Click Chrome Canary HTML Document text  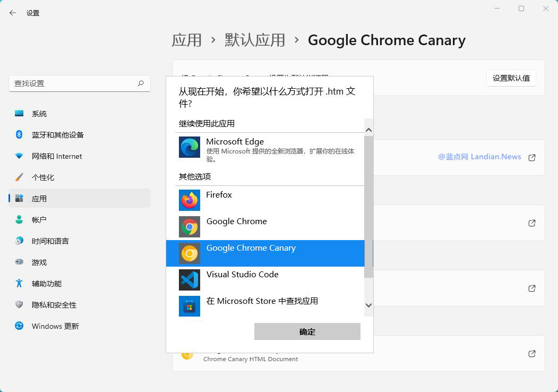(x=251, y=359)
